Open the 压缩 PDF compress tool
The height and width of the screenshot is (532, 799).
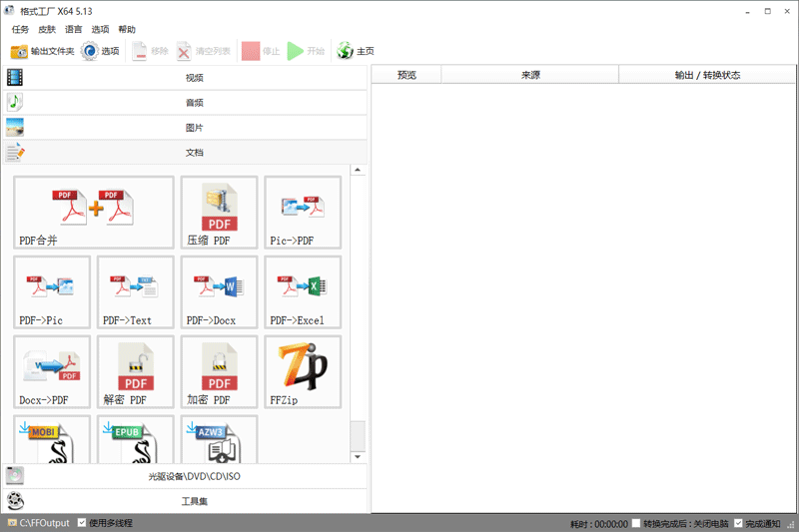(219, 213)
